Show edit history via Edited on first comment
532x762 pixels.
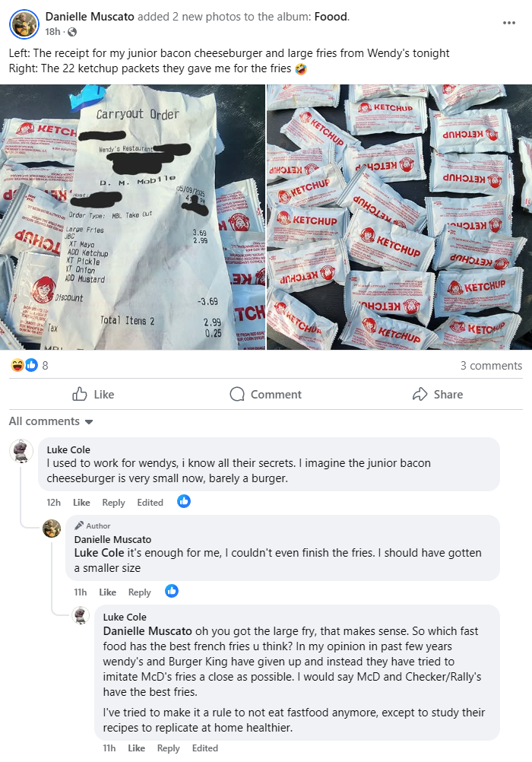point(150,503)
